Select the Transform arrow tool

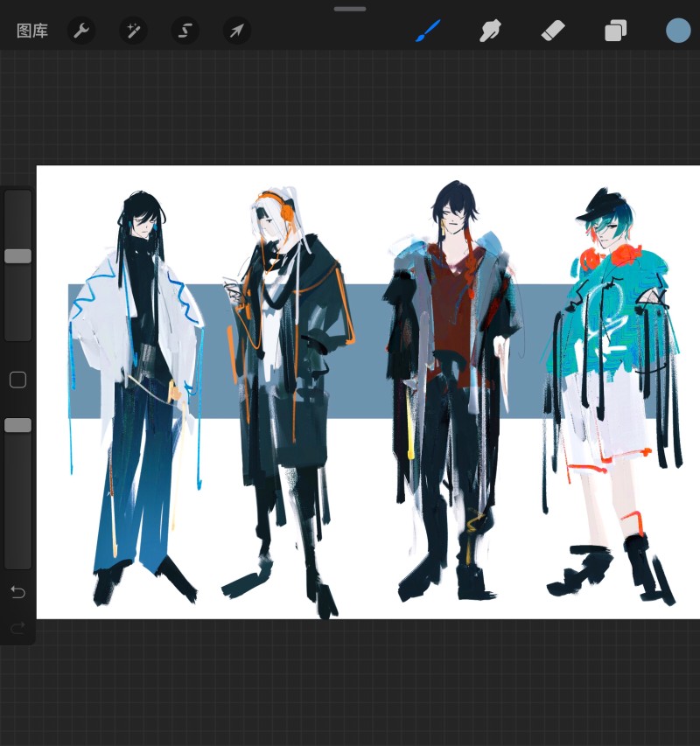click(236, 31)
